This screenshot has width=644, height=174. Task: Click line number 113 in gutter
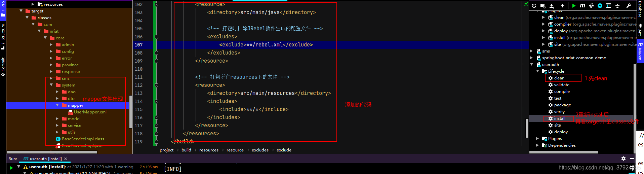tap(138, 93)
